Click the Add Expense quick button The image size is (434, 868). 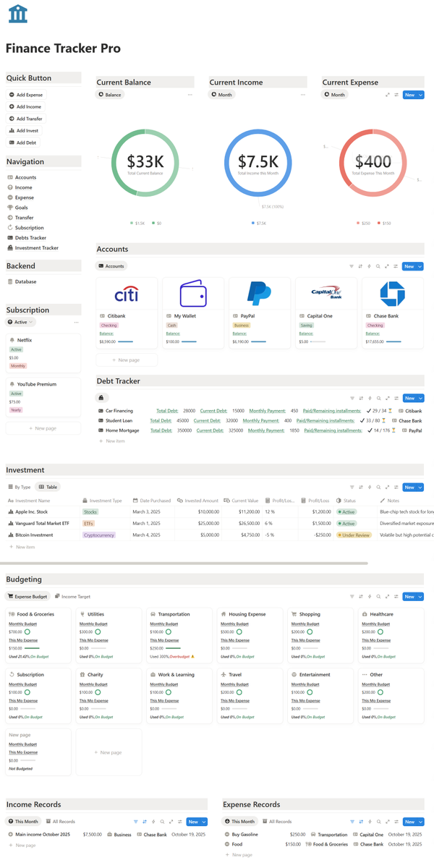click(26, 95)
